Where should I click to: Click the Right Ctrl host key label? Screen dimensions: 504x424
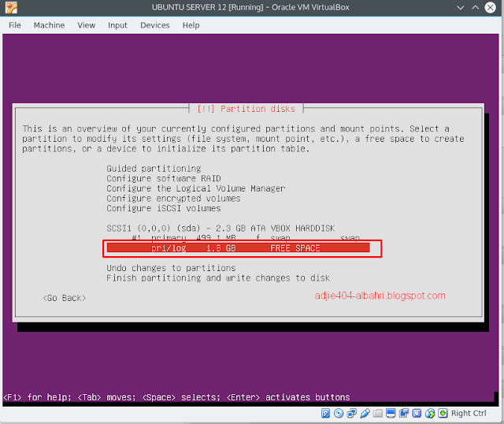point(469,413)
